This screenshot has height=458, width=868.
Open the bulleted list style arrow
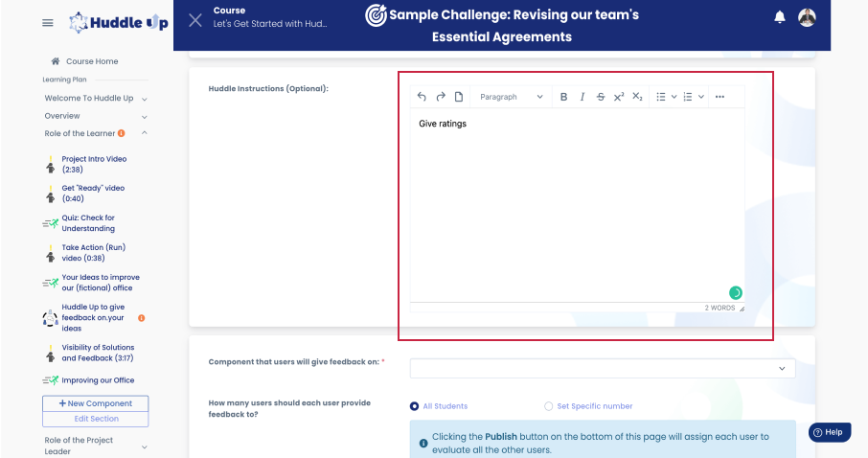674,97
